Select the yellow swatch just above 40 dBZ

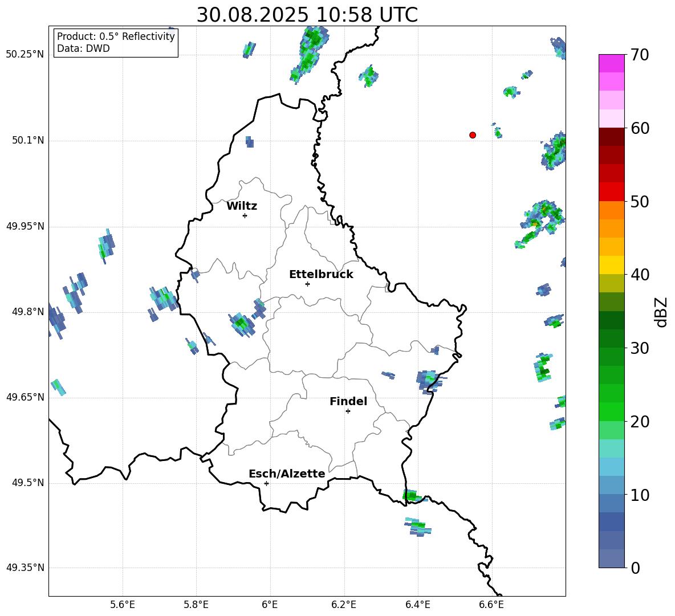612,265
